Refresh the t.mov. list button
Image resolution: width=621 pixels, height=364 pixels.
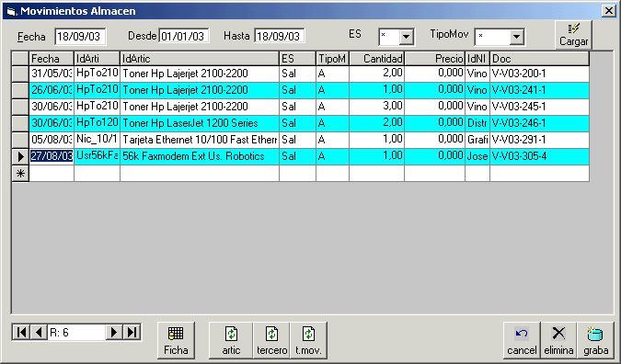click(x=308, y=340)
